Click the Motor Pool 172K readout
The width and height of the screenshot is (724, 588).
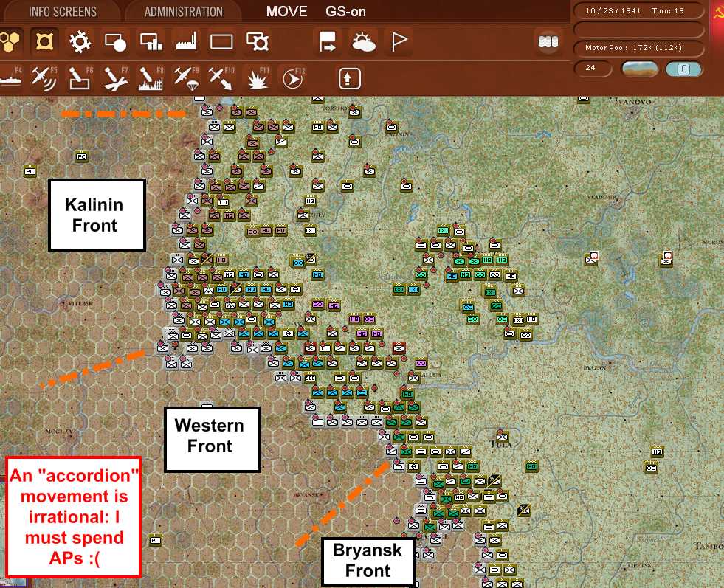638,47
